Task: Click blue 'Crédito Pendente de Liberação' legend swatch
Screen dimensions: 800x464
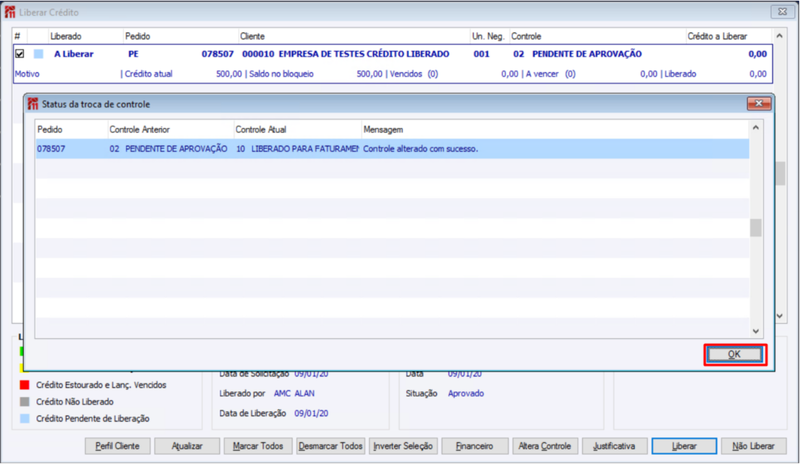Action: pos(24,419)
